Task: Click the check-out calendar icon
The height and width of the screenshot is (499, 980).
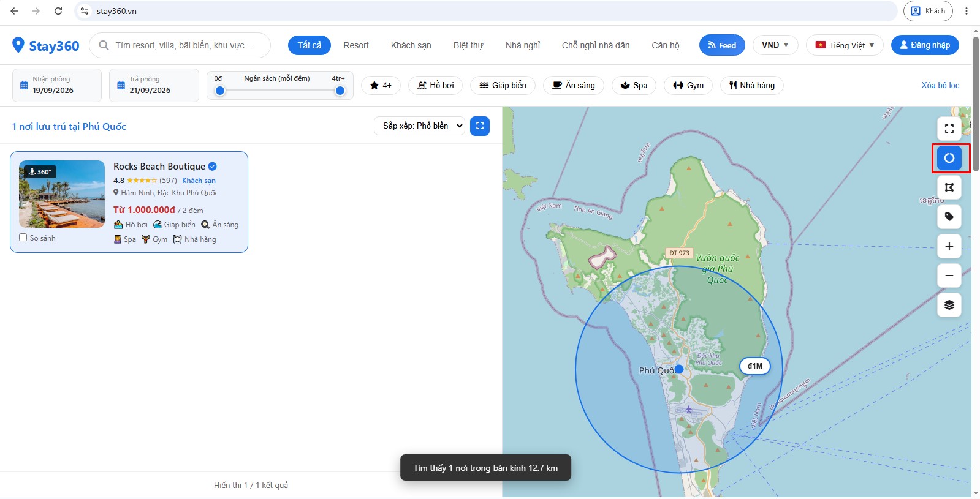Action: [121, 86]
